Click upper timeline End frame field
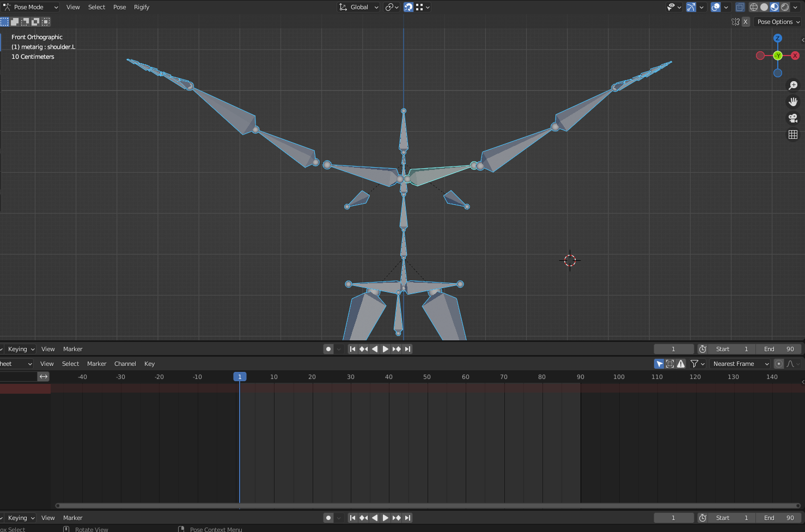The height and width of the screenshot is (532, 805). 779,349
